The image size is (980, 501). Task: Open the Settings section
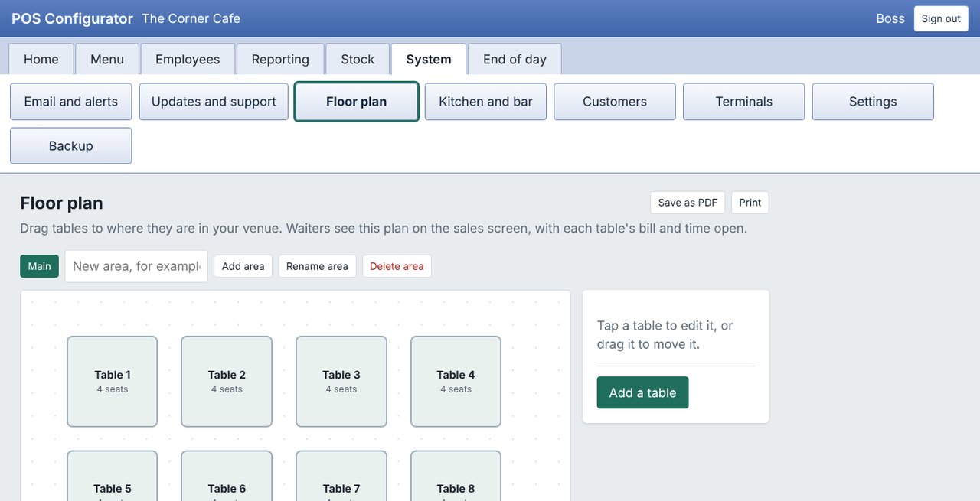click(x=873, y=102)
